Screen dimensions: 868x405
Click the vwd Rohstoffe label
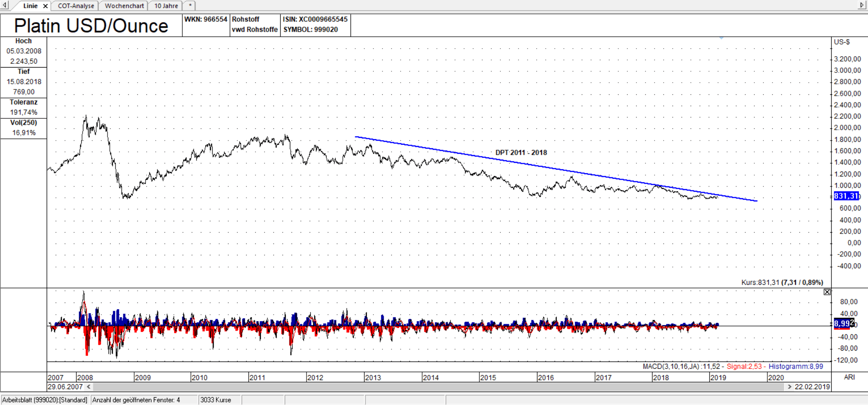[x=254, y=29]
